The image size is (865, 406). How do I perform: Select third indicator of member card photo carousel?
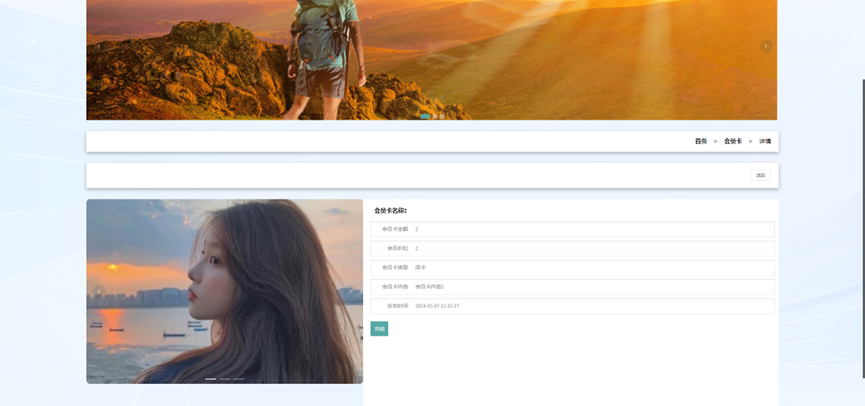(238, 379)
